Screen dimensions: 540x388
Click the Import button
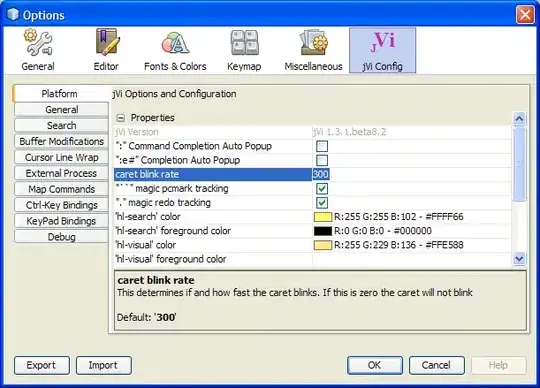(x=104, y=365)
